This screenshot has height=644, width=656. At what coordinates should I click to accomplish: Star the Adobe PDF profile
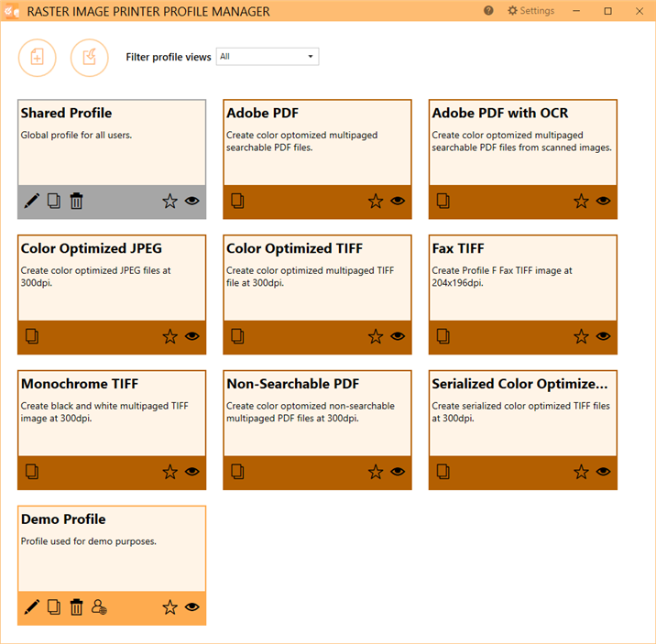376,202
